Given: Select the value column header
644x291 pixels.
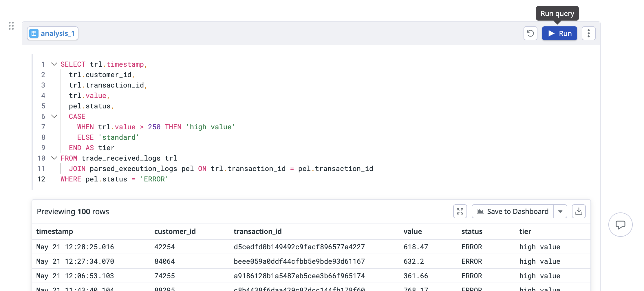Looking at the screenshot, I should coord(412,231).
